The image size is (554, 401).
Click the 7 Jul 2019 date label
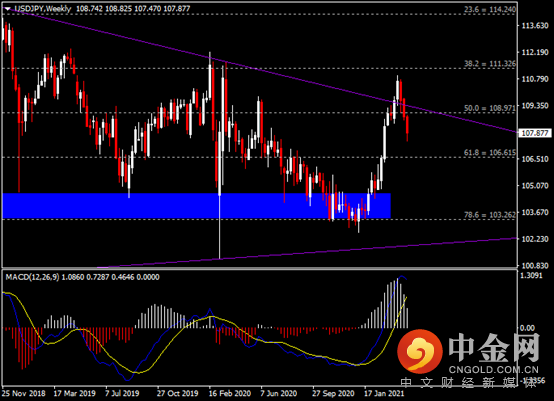click(x=122, y=393)
